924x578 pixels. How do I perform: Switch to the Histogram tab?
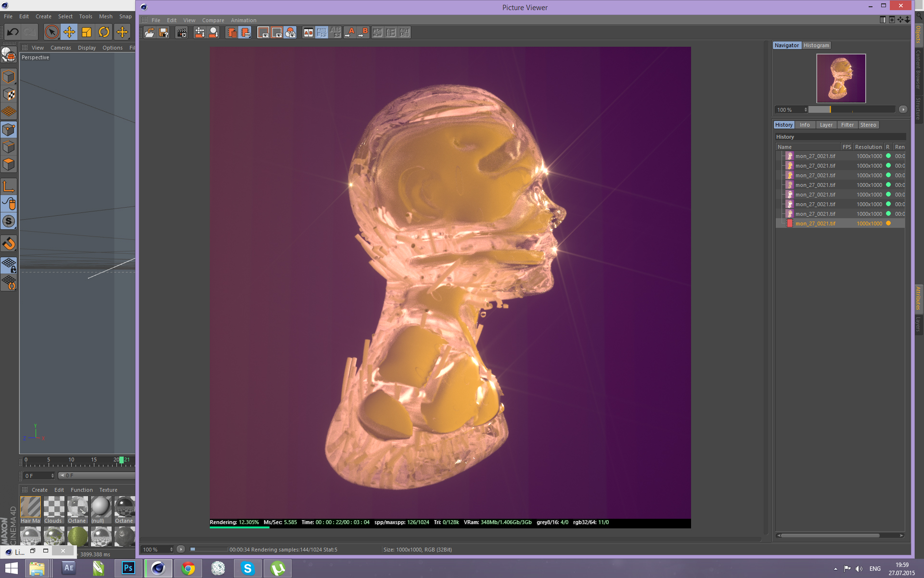coord(816,45)
